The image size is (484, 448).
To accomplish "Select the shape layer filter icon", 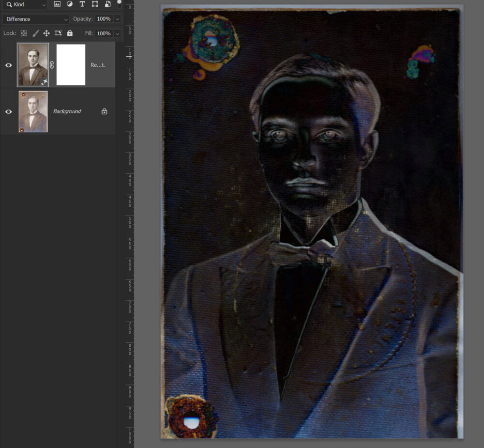I will 95,4.
